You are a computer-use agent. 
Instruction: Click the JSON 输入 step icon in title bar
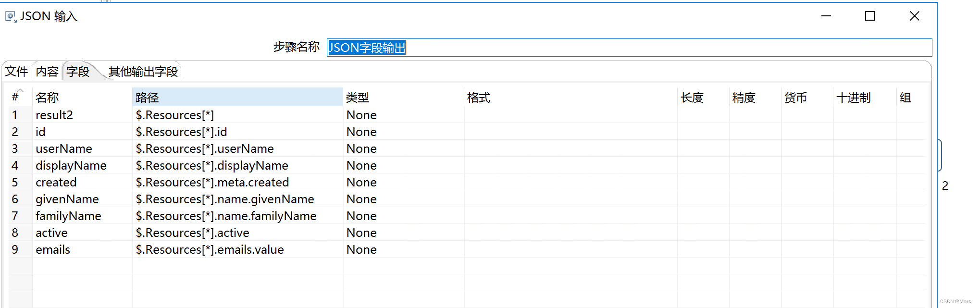click(10, 16)
